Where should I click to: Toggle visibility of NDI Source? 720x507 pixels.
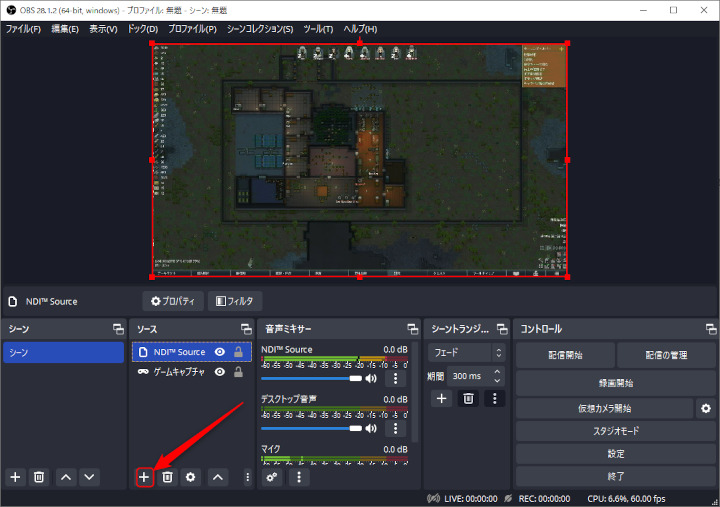point(220,352)
